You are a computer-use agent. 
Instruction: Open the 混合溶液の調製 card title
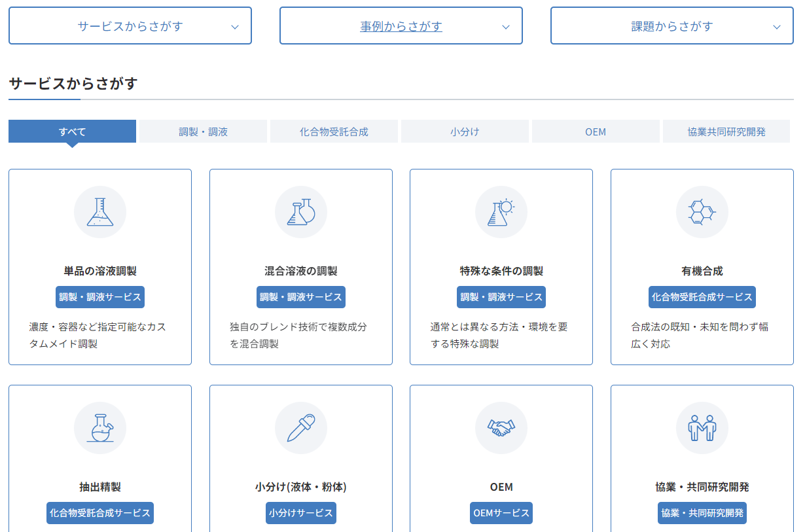click(x=301, y=271)
